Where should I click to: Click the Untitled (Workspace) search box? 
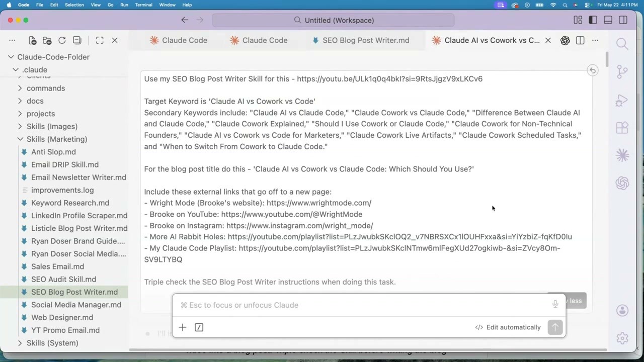(x=333, y=20)
